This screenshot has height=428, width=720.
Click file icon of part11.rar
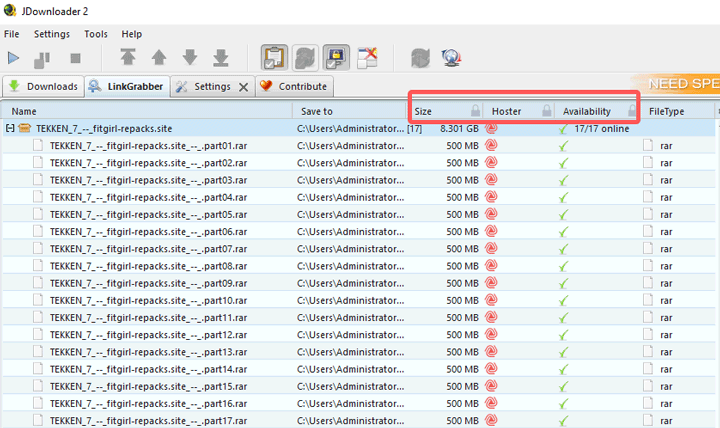pos(38,317)
